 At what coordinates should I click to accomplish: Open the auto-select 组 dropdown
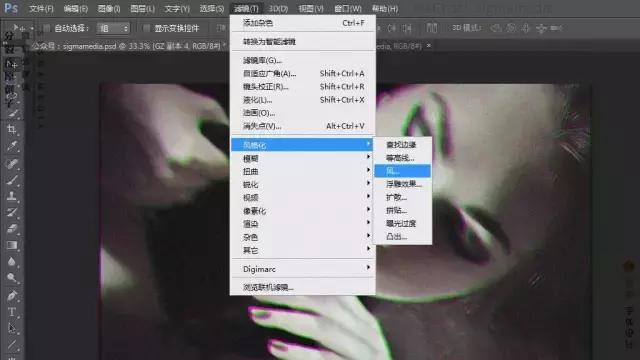pos(113,28)
